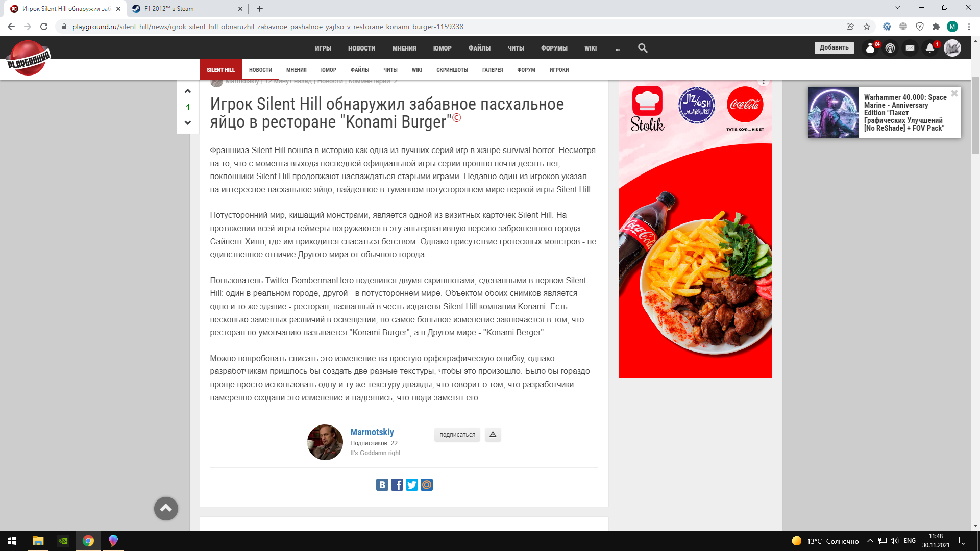
Task: Upvote the article with up chevron
Action: point(188,91)
